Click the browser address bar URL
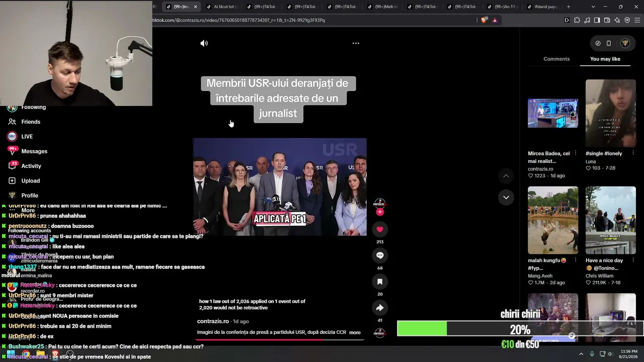The height and width of the screenshot is (362, 644). (x=238, y=20)
